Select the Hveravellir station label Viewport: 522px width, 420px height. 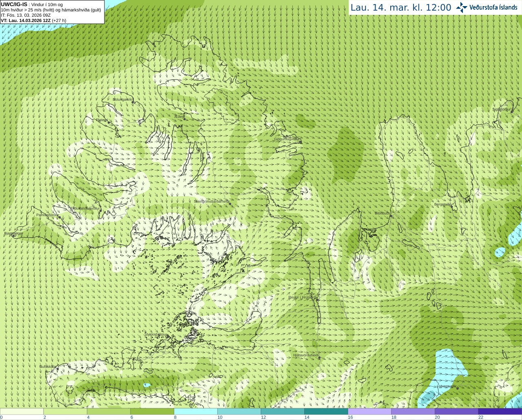447,386
